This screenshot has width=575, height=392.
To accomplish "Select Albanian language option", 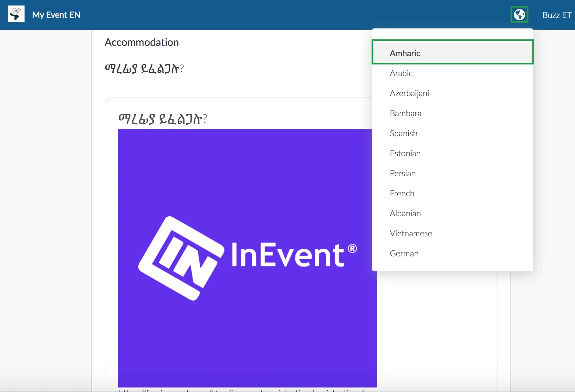I will pyautogui.click(x=452, y=213).
